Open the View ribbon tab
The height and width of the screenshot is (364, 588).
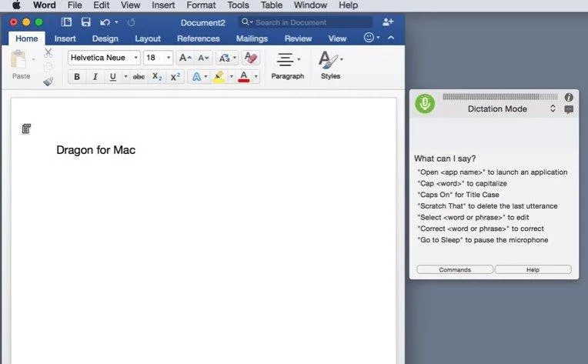338,38
